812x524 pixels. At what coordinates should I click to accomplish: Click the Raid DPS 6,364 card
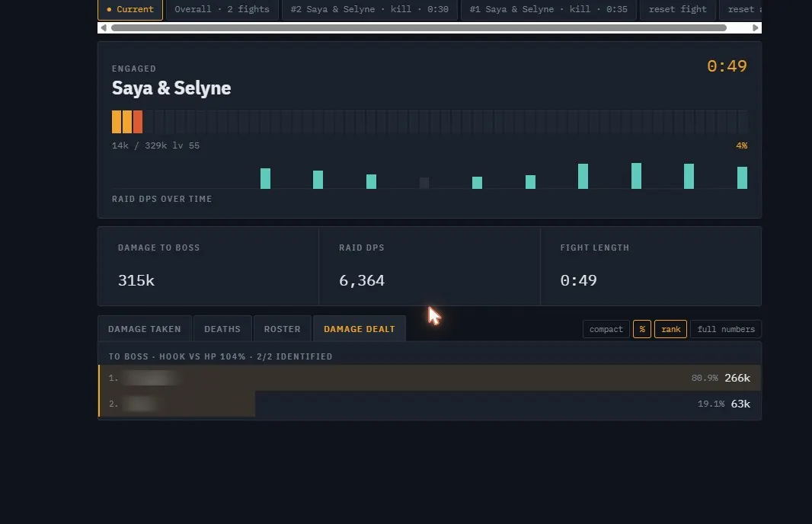click(430, 266)
